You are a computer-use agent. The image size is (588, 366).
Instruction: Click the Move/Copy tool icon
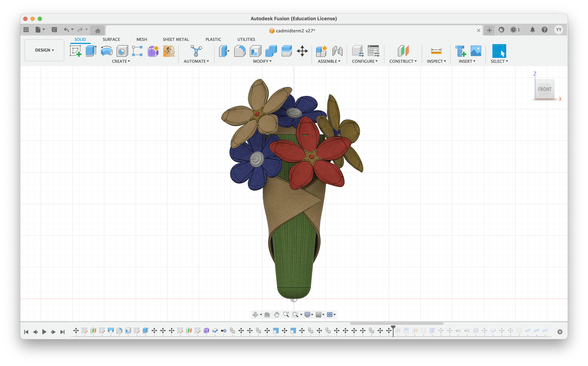(x=302, y=51)
